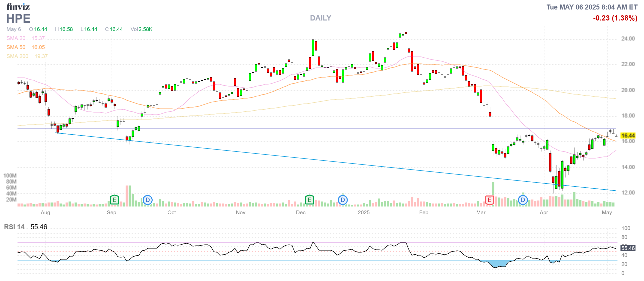Click the December dividend D marker
Image resolution: width=644 pixels, height=281 pixels.
tap(343, 200)
